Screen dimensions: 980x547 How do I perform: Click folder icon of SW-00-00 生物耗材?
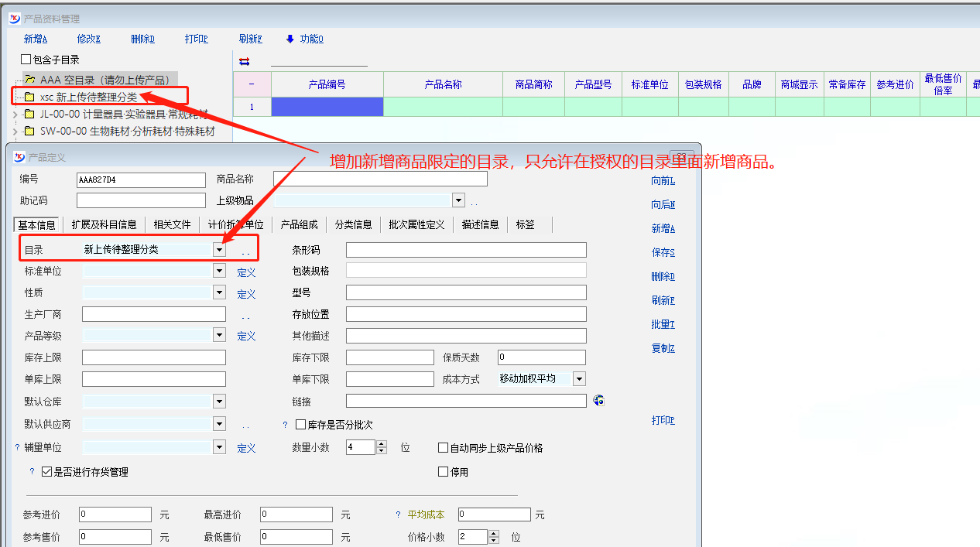(x=29, y=132)
